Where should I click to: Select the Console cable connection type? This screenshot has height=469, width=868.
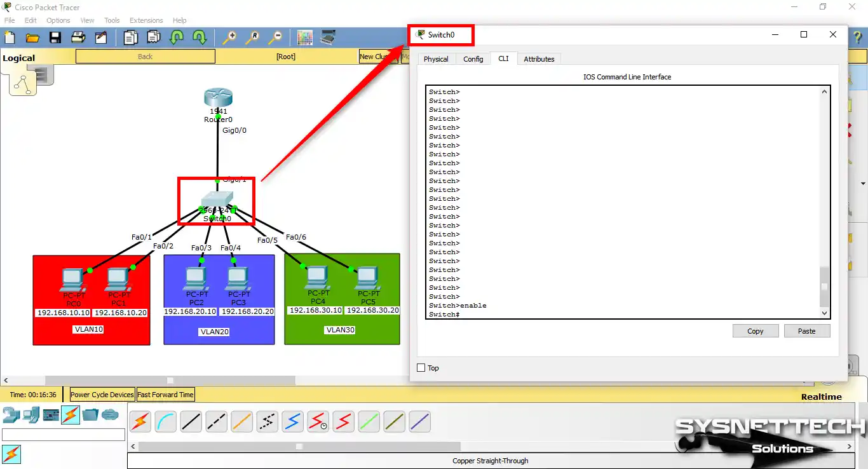point(165,421)
